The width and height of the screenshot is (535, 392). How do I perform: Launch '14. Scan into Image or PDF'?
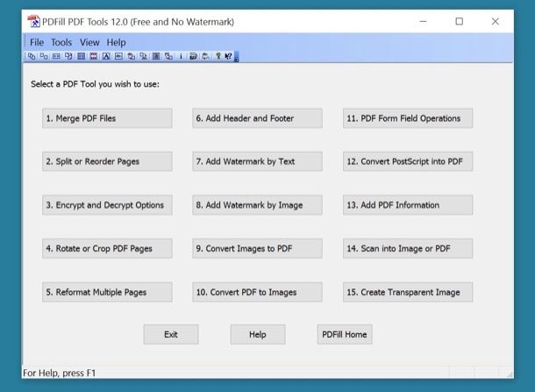[x=408, y=248]
